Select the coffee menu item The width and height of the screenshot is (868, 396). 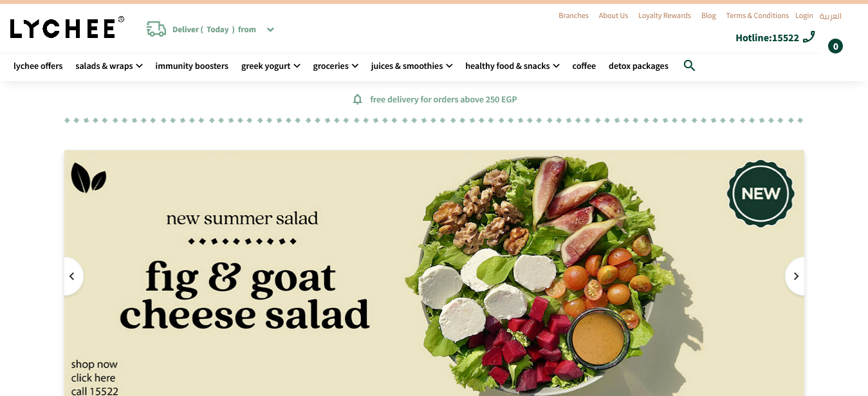click(584, 66)
